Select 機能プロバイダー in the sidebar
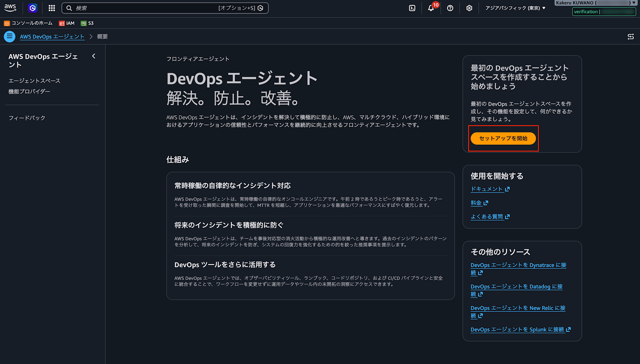Viewport: 640px width, 364px height. [x=29, y=91]
